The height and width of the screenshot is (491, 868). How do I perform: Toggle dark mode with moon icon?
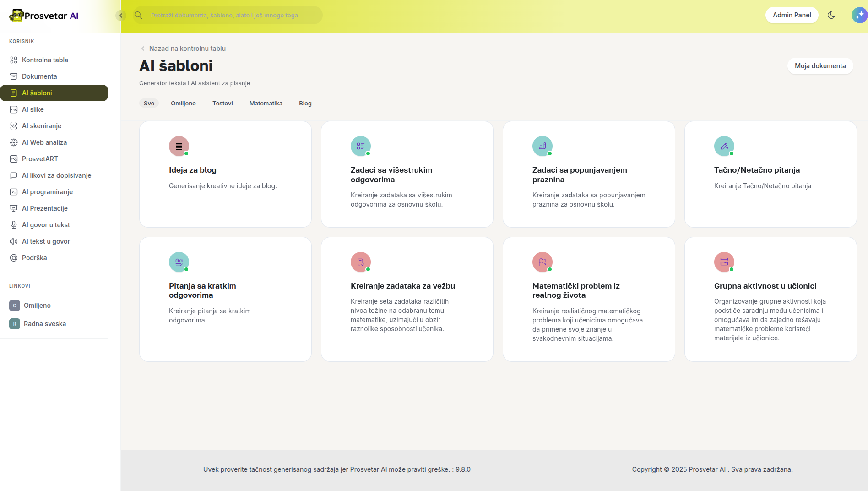pos(831,15)
